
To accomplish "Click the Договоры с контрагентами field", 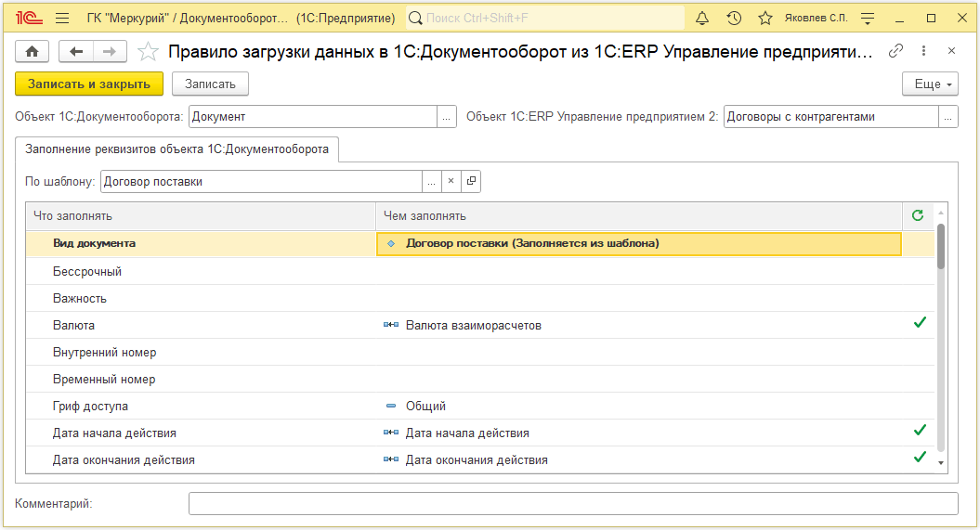I will tap(831, 117).
